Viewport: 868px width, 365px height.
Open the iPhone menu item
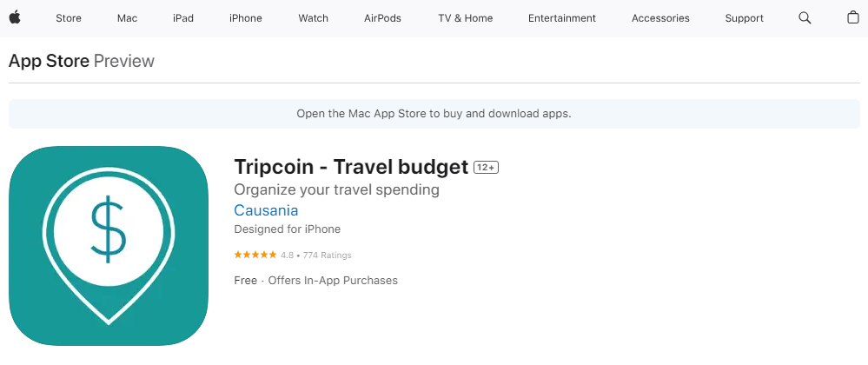point(246,18)
